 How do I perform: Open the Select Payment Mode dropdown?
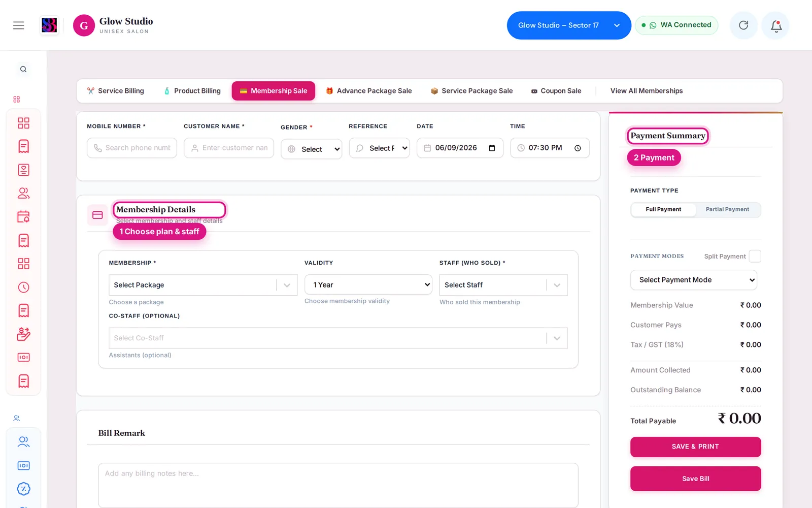694,280
